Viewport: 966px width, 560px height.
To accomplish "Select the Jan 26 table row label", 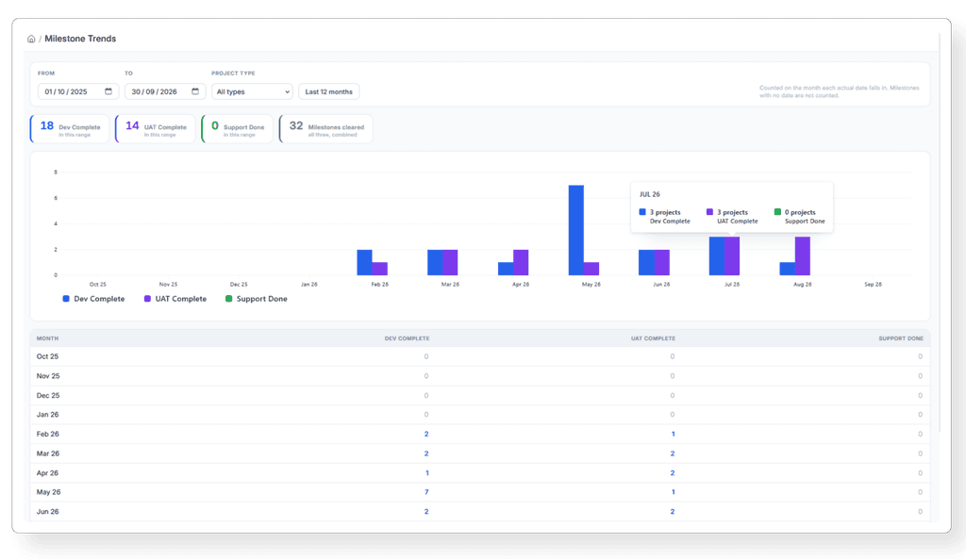I will (x=47, y=415).
